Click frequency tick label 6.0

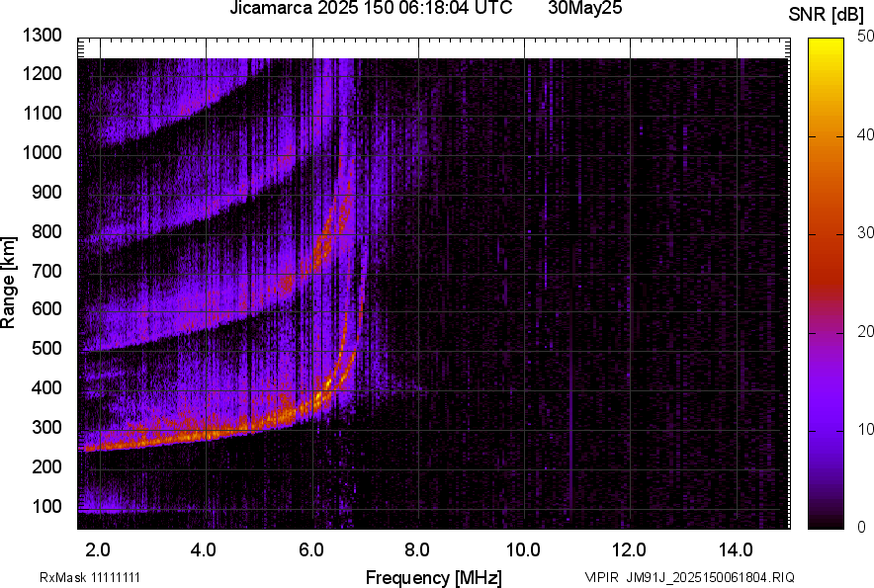(311, 550)
